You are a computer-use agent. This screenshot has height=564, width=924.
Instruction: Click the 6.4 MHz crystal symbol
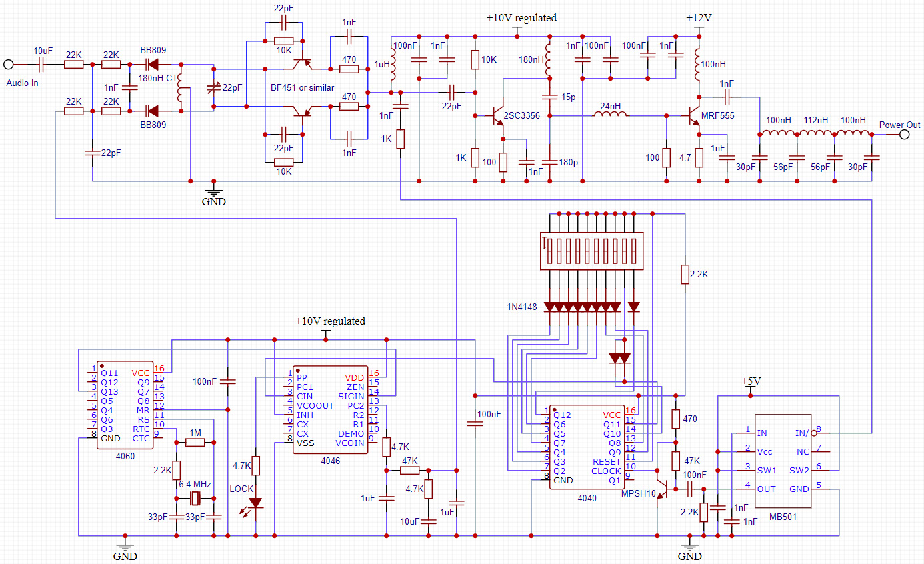point(195,498)
